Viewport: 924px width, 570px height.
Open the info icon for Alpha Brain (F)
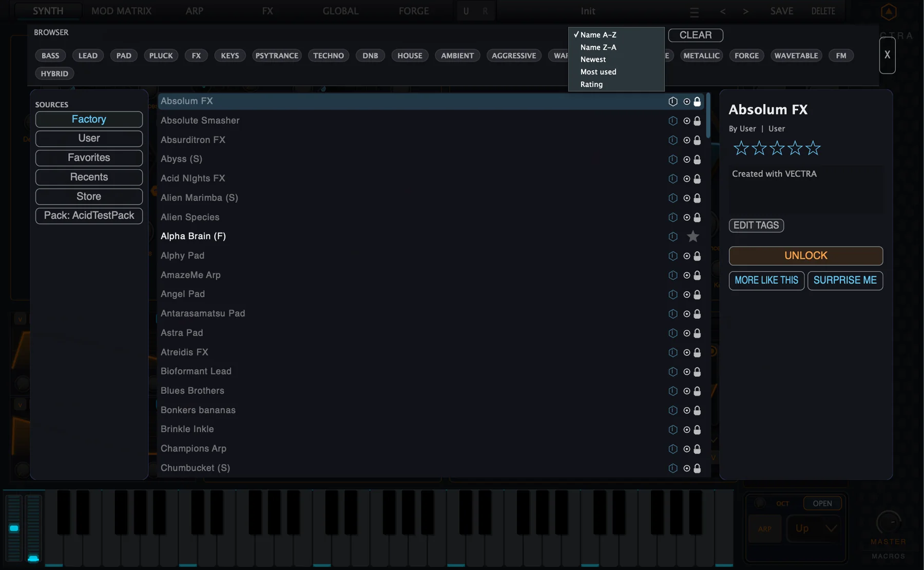673,236
